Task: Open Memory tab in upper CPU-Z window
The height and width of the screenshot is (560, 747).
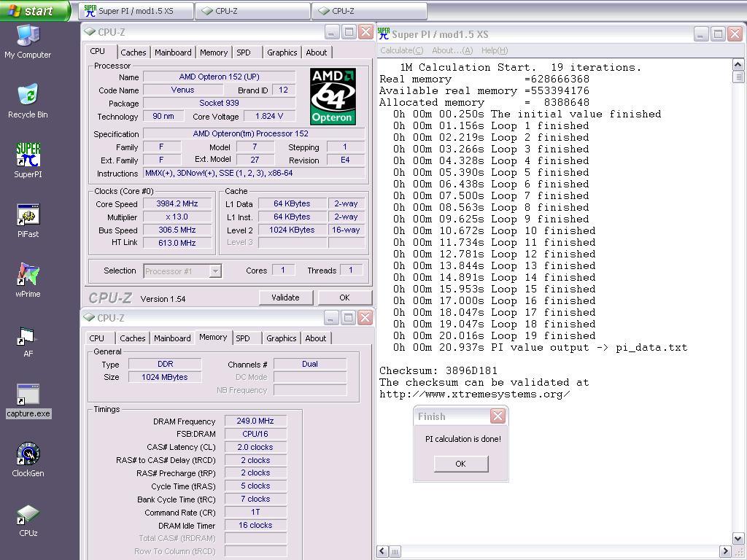Action: pyautogui.click(x=214, y=52)
